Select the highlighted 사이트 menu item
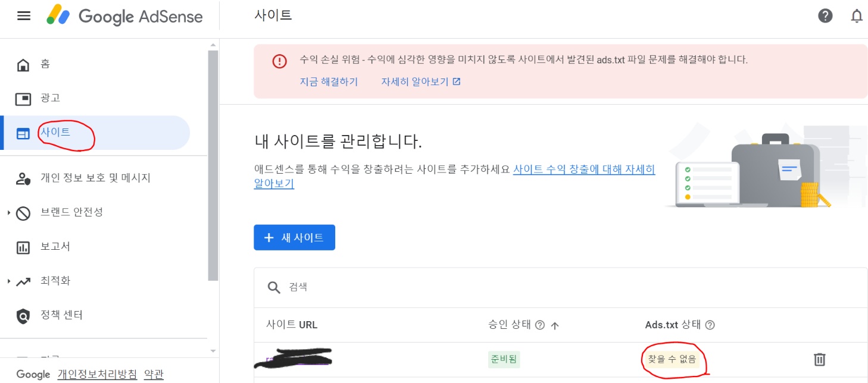The image size is (868, 383). pos(54,132)
